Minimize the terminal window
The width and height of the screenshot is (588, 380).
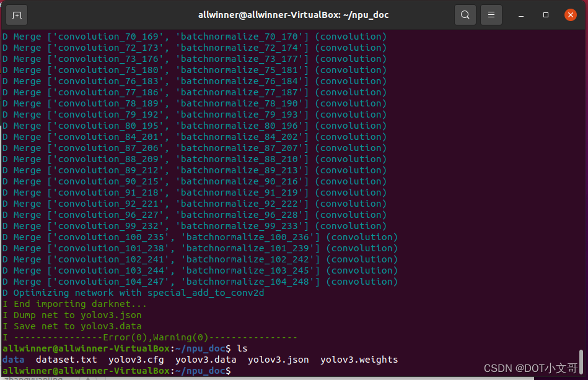pos(521,15)
